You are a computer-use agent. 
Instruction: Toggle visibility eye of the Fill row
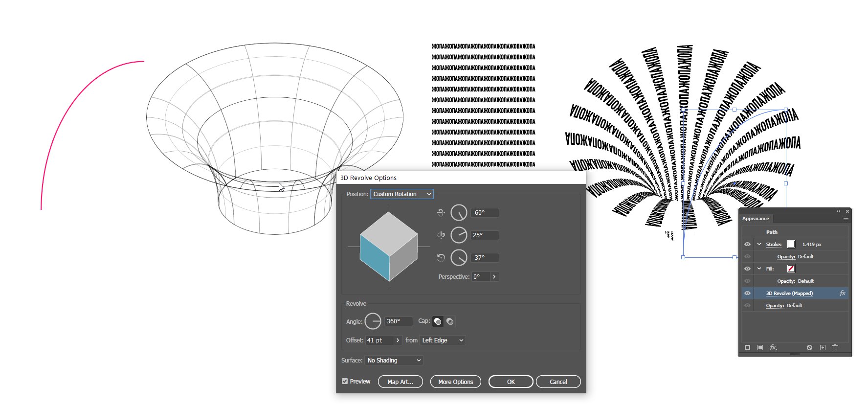(747, 269)
